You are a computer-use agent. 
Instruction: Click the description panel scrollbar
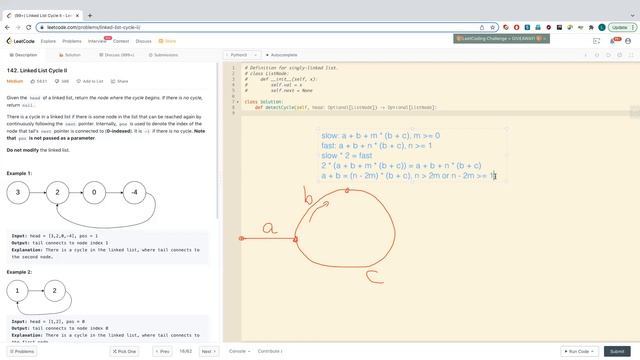tap(217, 141)
